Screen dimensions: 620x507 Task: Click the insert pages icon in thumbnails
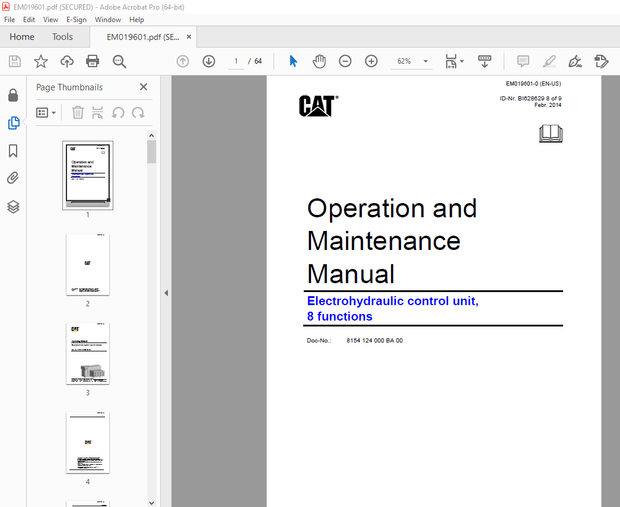(x=97, y=113)
